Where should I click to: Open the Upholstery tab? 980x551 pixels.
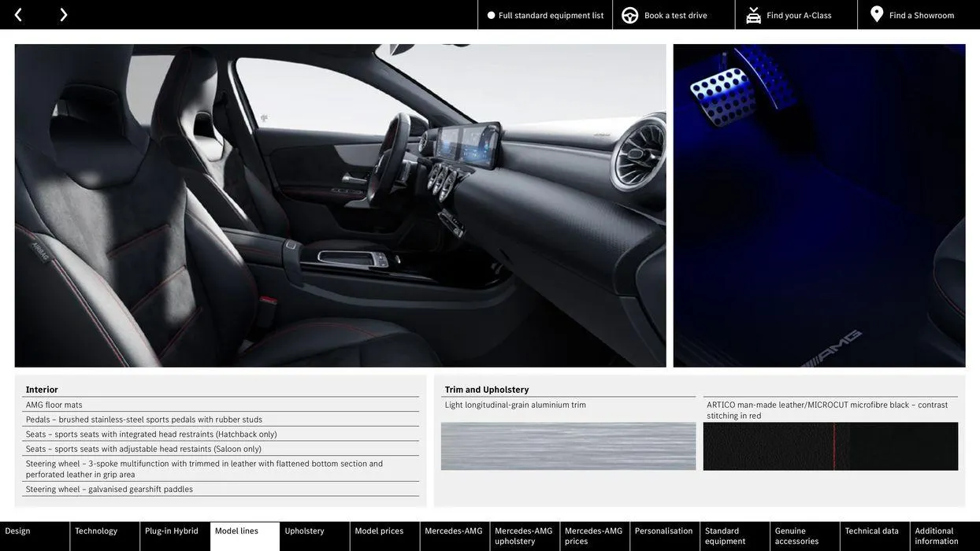pyautogui.click(x=305, y=531)
